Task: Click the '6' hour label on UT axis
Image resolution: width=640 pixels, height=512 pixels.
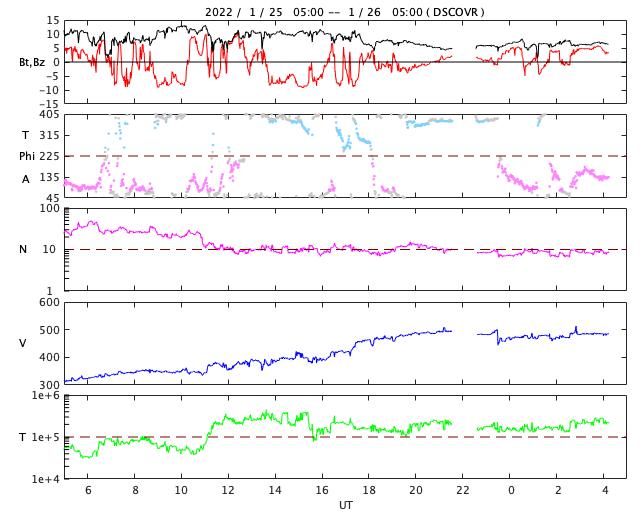Action: pos(88,490)
